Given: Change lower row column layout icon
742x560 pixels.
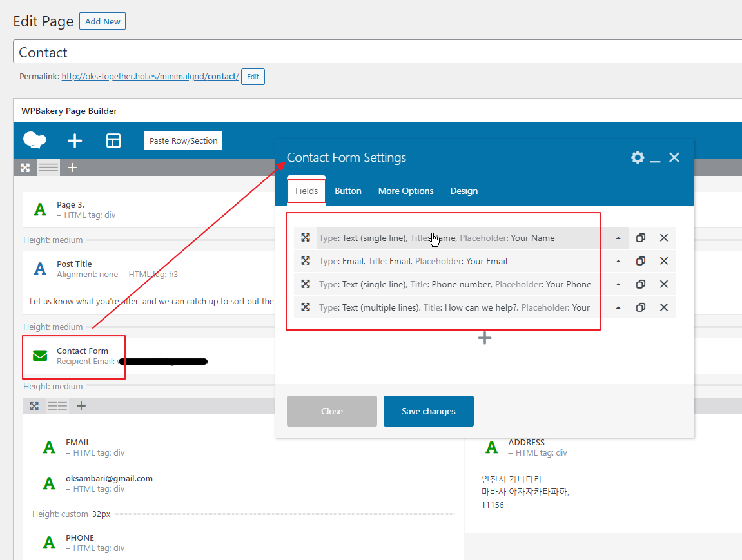Looking at the screenshot, I should (57, 406).
